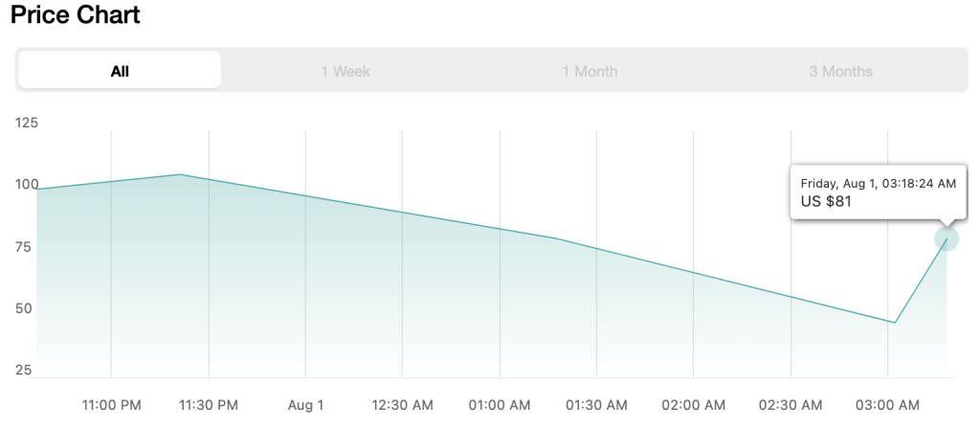Image resolution: width=980 pixels, height=428 pixels.
Task: Click the 11:00 PM x-axis label
Action: pos(112,405)
